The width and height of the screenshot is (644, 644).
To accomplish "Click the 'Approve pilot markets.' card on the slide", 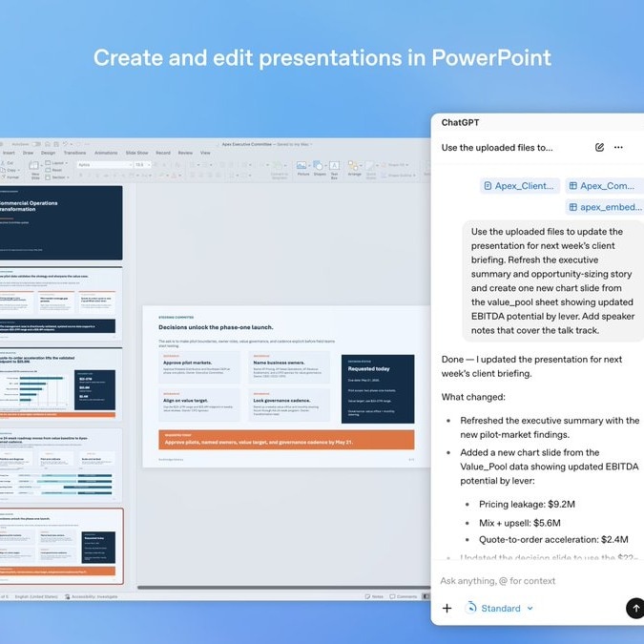I will coord(199,367).
